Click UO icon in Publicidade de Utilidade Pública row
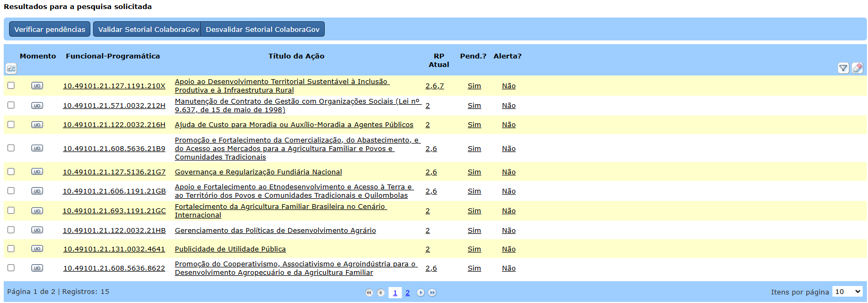This screenshot has height=303, width=868. 37,249
